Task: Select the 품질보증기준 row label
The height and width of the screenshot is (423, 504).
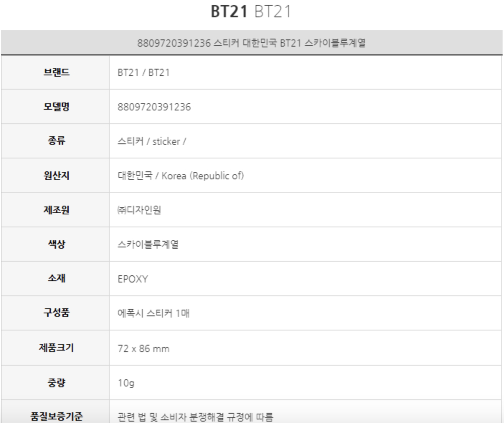Action: (56, 416)
